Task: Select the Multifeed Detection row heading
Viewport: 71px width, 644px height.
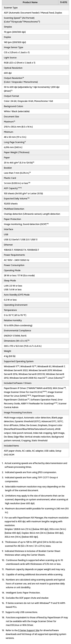Action: pyautogui.click(x=14, y=209)
